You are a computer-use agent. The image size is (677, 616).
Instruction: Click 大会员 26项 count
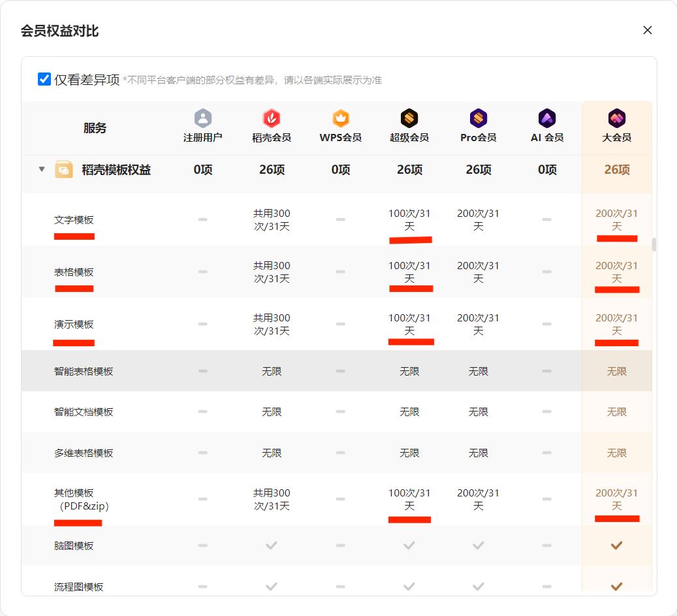617,170
